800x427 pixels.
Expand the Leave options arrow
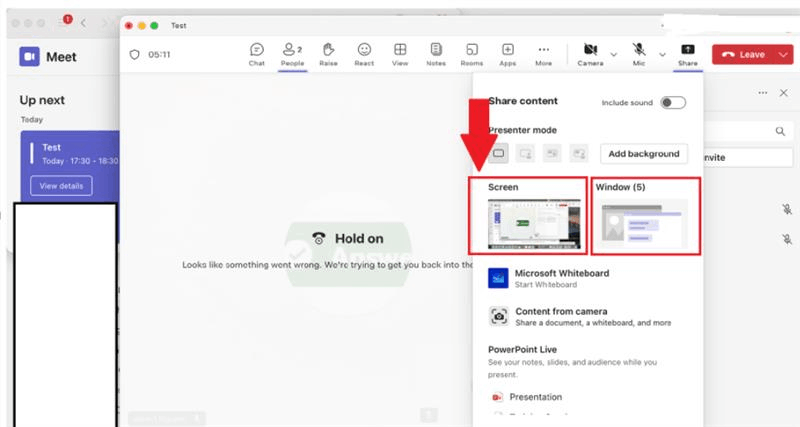(783, 55)
